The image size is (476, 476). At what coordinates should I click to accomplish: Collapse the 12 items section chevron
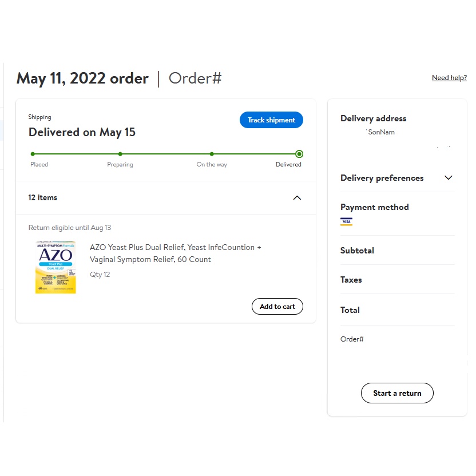(297, 198)
